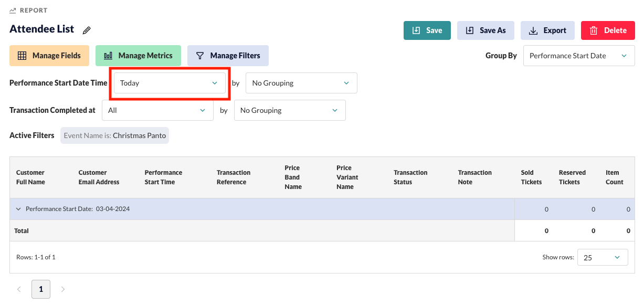Click the Attendee List title
The image size is (644, 305).
coord(42,29)
